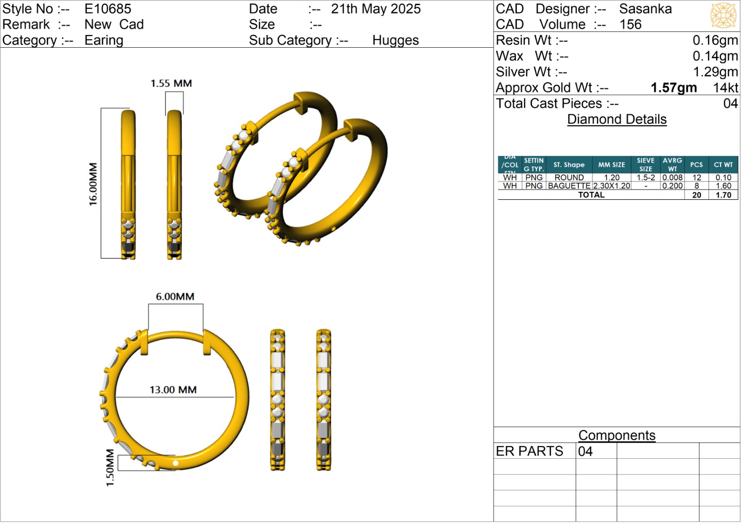Click the CT WT column header
756x532 pixels.
point(723,165)
